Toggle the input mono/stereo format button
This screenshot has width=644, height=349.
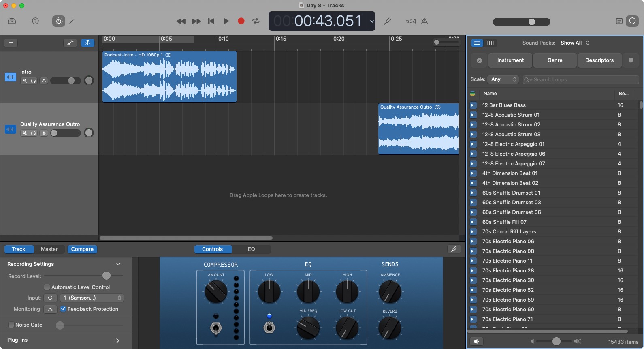click(x=50, y=298)
